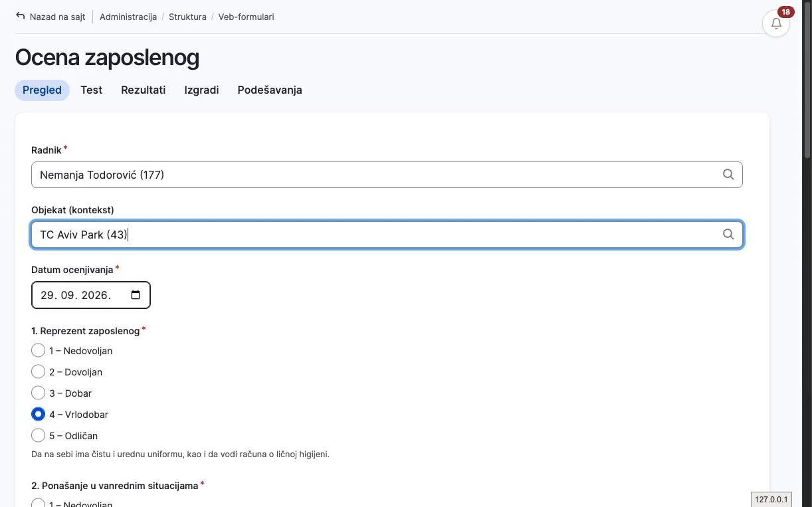Switch to the Podešavanja tab
Image resolution: width=812 pixels, height=507 pixels.
(270, 90)
